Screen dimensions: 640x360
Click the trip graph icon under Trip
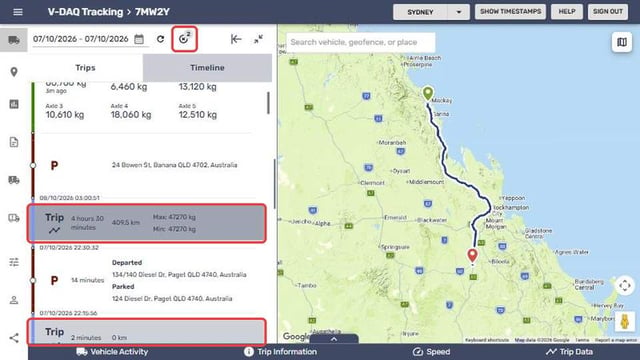point(54,230)
